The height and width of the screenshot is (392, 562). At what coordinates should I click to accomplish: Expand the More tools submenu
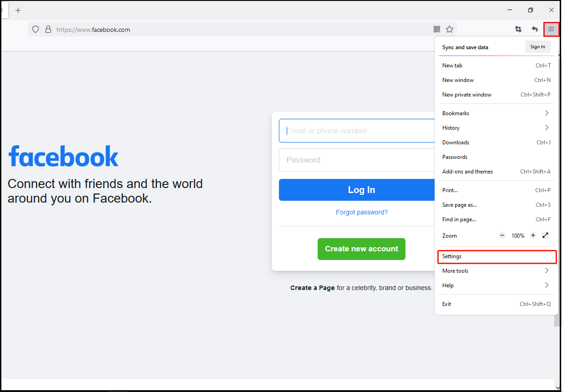pos(496,271)
